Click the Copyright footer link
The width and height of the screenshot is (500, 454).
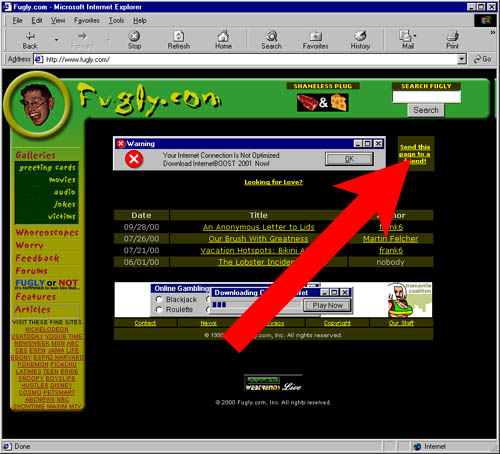tap(337, 323)
